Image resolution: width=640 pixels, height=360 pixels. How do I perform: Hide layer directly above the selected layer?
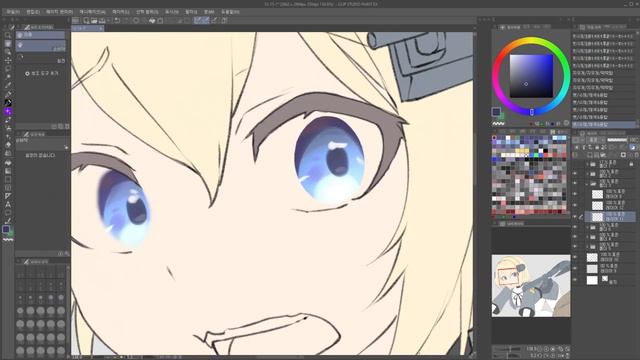pos(576,205)
